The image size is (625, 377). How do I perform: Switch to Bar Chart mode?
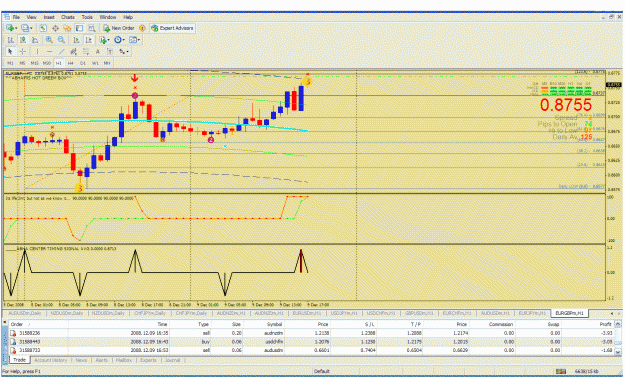11,40
